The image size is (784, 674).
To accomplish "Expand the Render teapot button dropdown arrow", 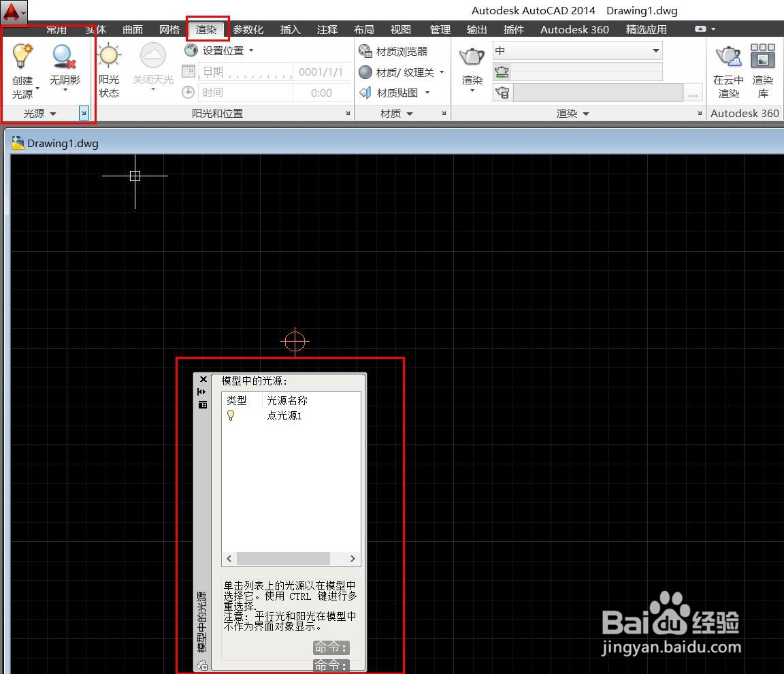I will pos(472,91).
